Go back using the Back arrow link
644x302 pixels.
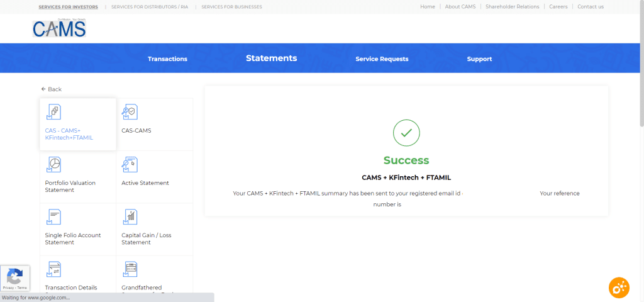coord(52,89)
